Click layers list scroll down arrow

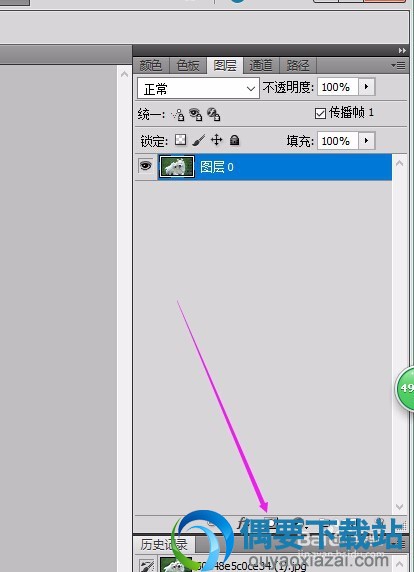pos(399,507)
